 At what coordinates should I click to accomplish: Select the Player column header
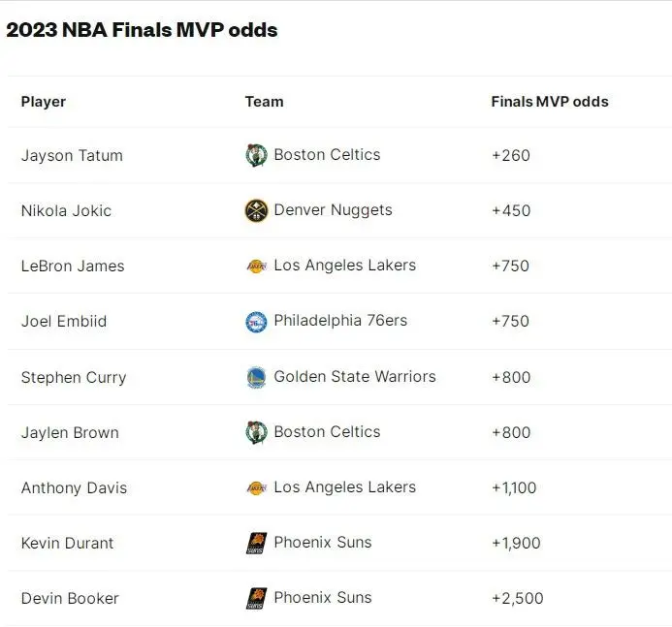click(x=44, y=102)
